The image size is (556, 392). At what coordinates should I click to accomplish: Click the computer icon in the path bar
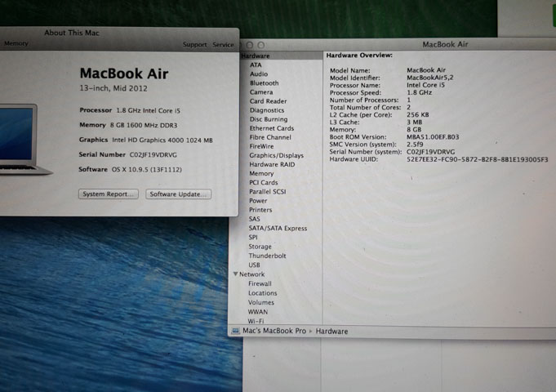(x=235, y=331)
